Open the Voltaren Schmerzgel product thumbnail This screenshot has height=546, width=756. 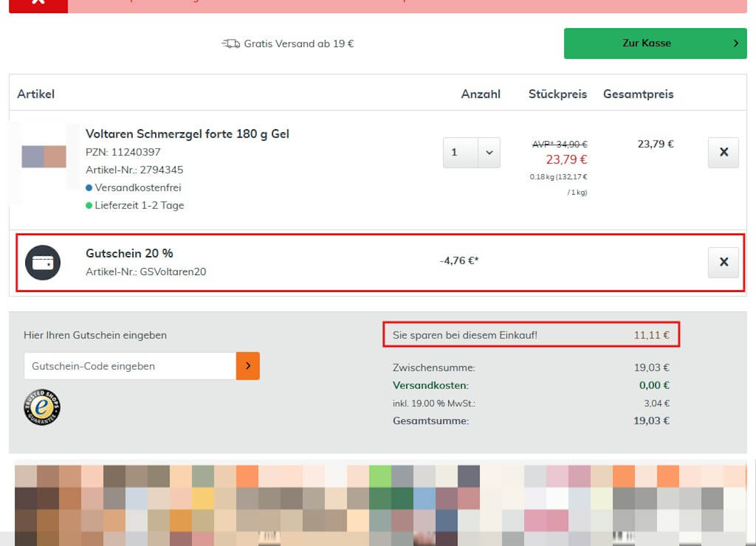tap(44, 157)
